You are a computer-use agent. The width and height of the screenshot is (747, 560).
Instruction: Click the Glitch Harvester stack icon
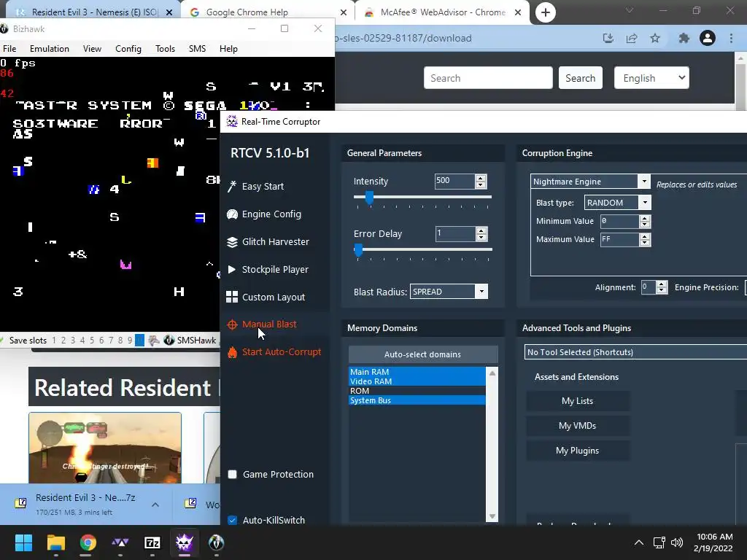(232, 242)
